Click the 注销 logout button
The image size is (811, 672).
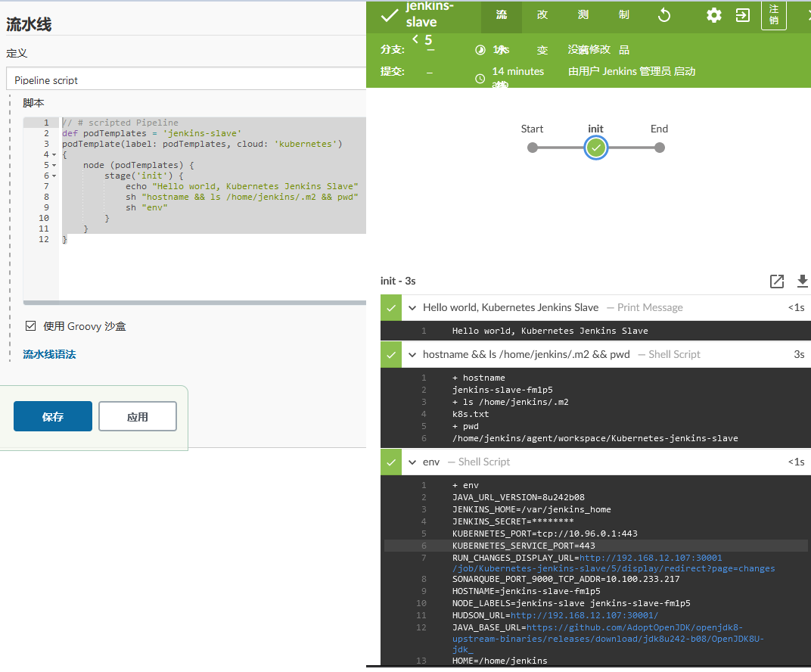774,16
